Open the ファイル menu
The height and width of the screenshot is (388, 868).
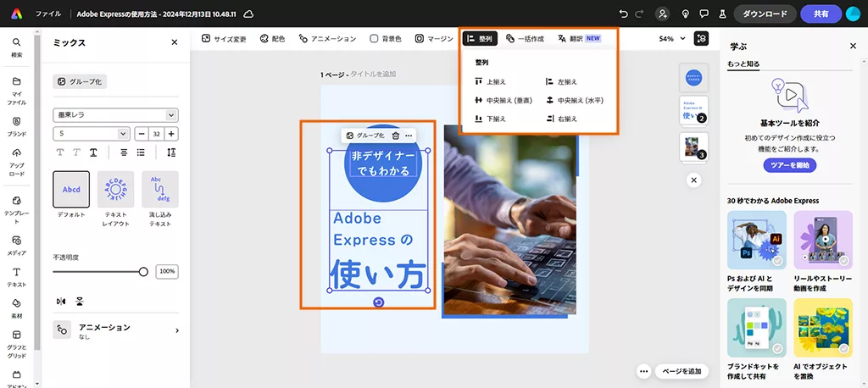click(48, 14)
